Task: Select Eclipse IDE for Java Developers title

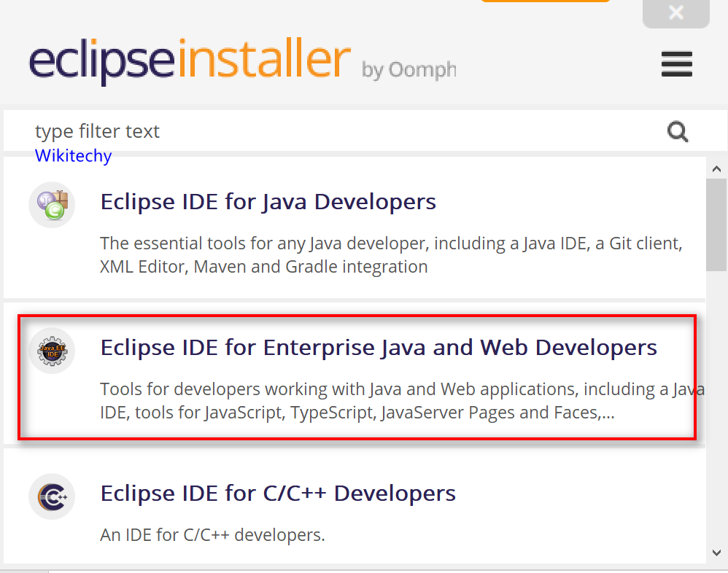Action: point(268,201)
